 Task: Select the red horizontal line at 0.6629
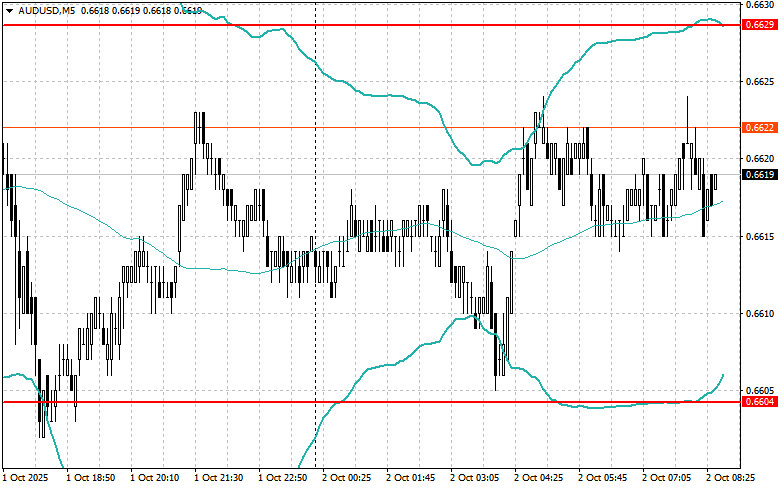[372, 25]
